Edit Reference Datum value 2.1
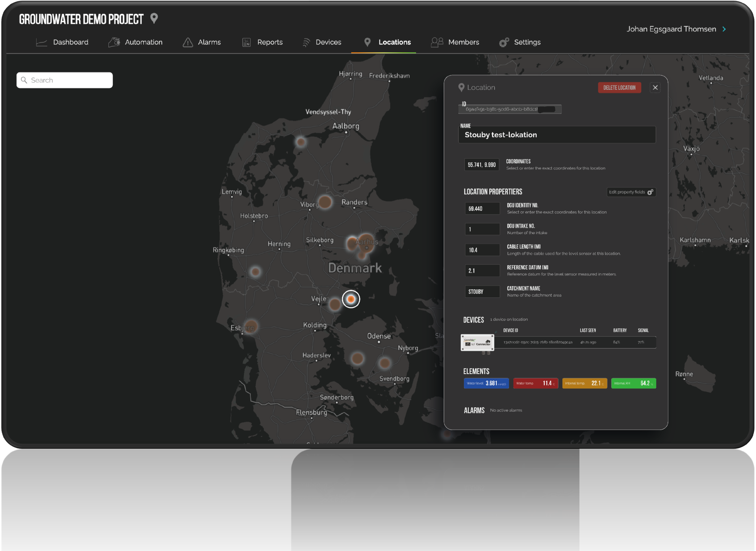 pos(482,271)
